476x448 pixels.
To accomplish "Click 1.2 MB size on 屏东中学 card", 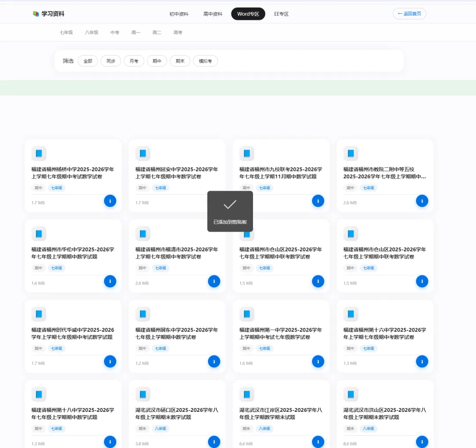I will pyautogui.click(x=142, y=363).
